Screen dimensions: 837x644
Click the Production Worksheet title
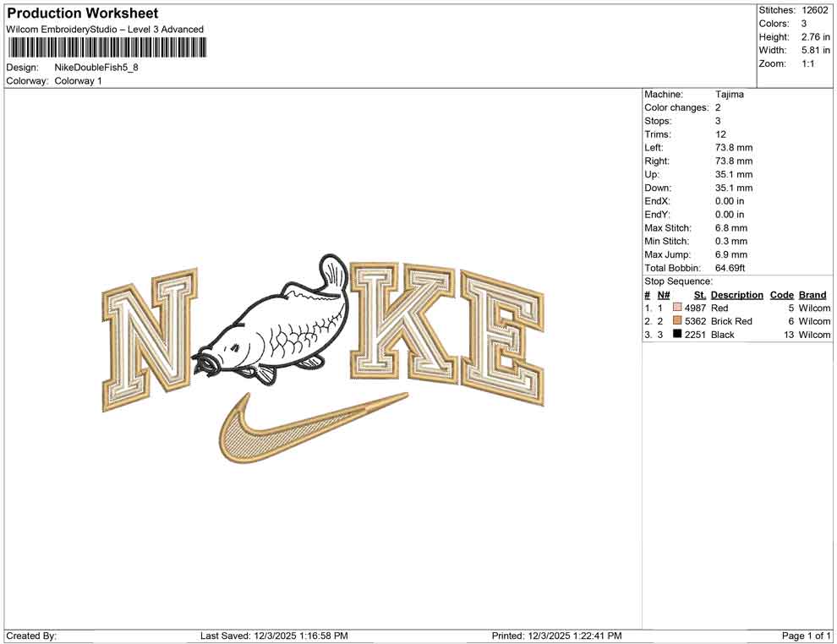pos(82,14)
